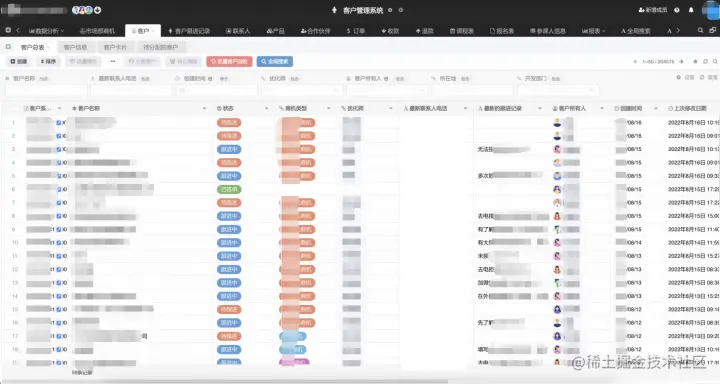Click the star favorite icon
This screenshot has width=720, height=384.
(x=695, y=62)
